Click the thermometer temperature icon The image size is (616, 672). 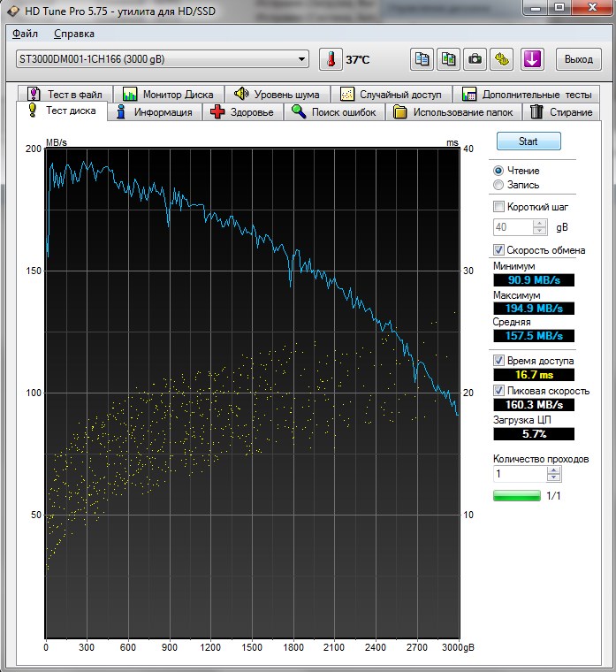331,59
